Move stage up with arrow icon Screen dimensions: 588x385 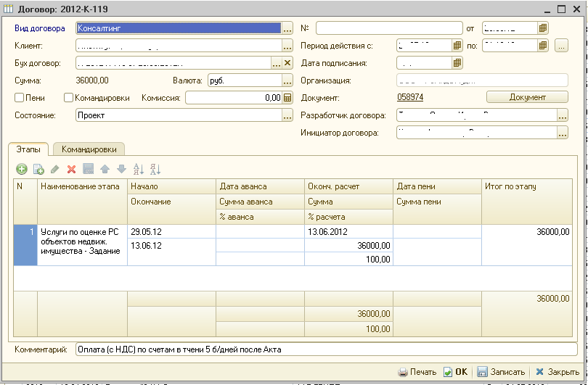pyautogui.click(x=105, y=169)
